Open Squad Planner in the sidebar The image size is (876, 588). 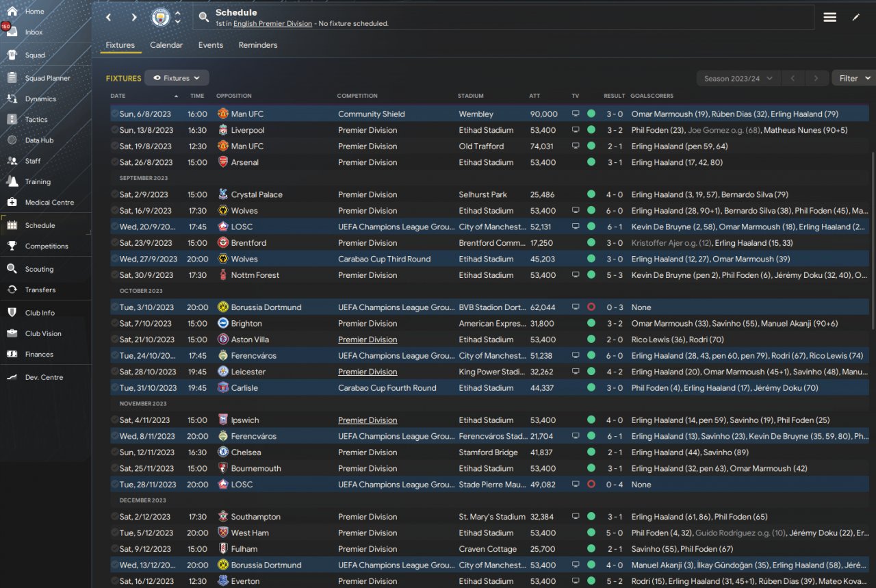(47, 78)
